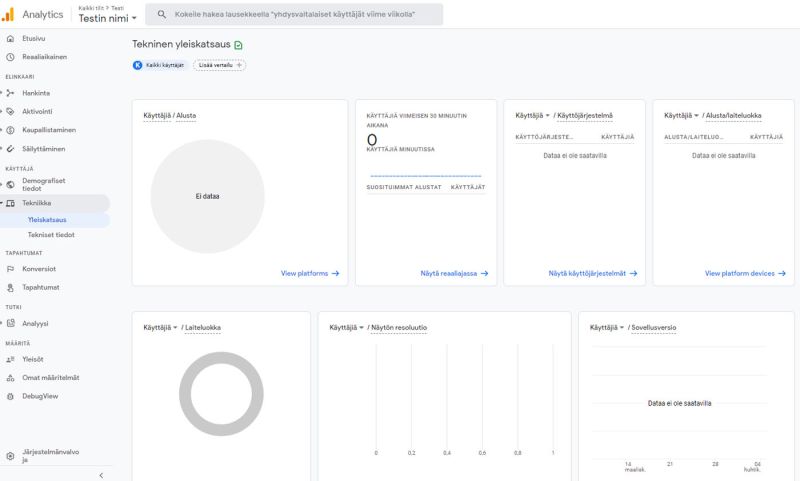Image resolution: width=800 pixels, height=481 pixels.
Task: Click the Demografiset tiedot globe icon
Action: pyautogui.click(x=10, y=185)
